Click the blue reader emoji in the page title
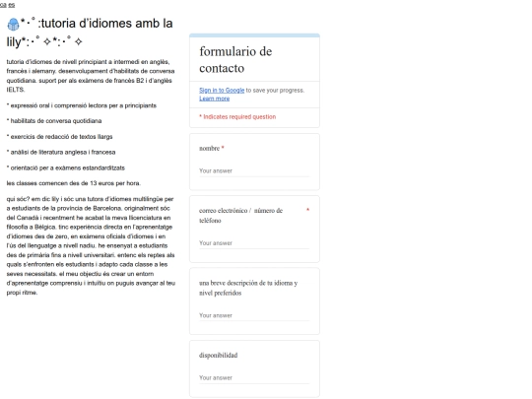This screenshot has width=532, height=399. (x=13, y=25)
